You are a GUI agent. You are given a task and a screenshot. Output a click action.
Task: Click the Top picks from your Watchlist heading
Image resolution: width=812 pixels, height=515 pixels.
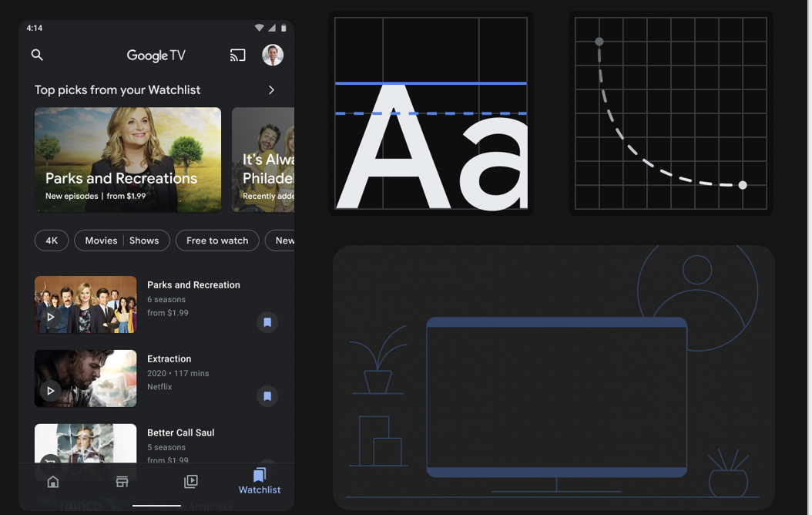pos(118,90)
